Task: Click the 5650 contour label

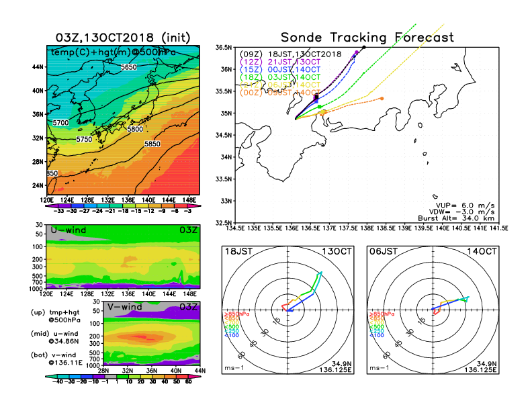Action: (x=128, y=67)
